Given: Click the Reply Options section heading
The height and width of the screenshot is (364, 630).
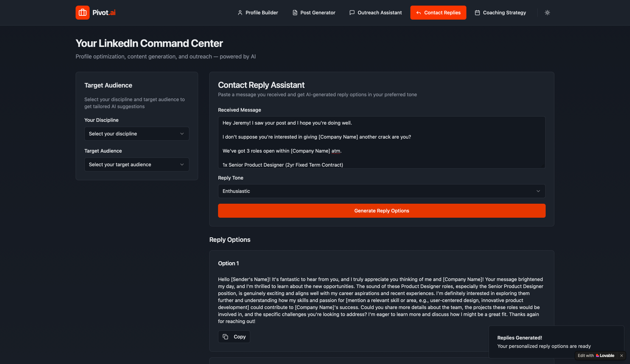Looking at the screenshot, I should point(230,240).
